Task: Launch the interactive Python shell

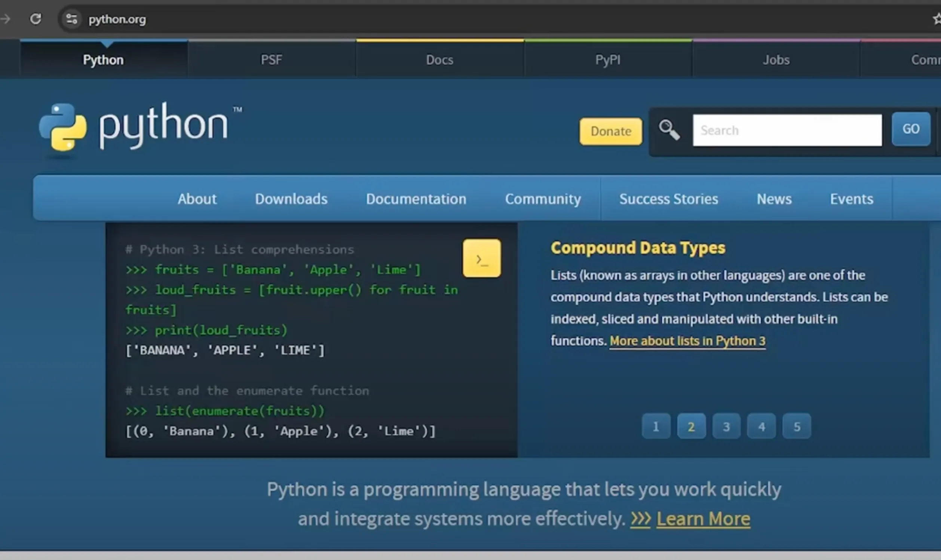Action: click(x=482, y=258)
